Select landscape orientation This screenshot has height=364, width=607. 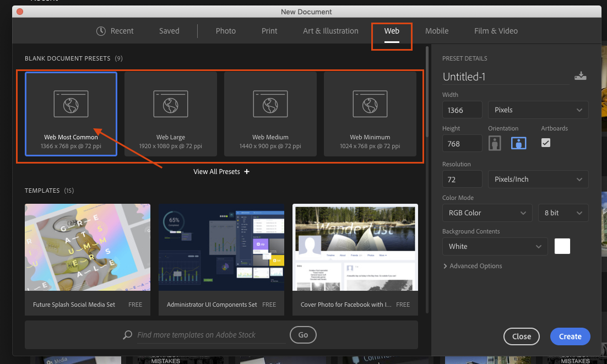pos(518,143)
